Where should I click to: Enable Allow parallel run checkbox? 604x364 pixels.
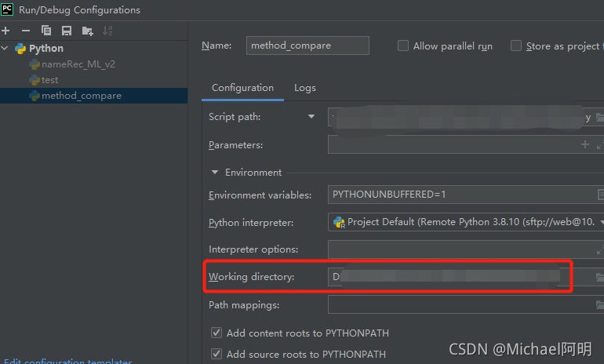(403, 45)
